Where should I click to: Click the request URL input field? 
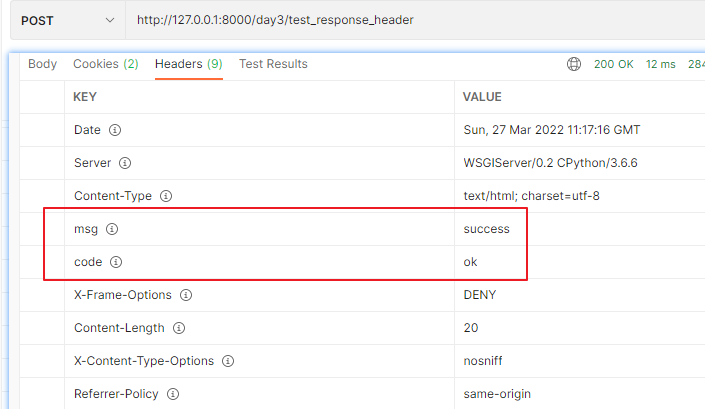click(x=415, y=20)
